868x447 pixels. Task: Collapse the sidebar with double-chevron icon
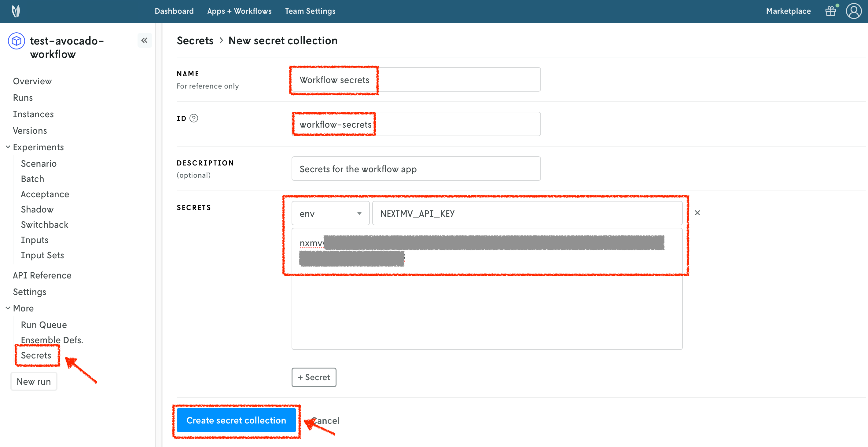pos(144,41)
